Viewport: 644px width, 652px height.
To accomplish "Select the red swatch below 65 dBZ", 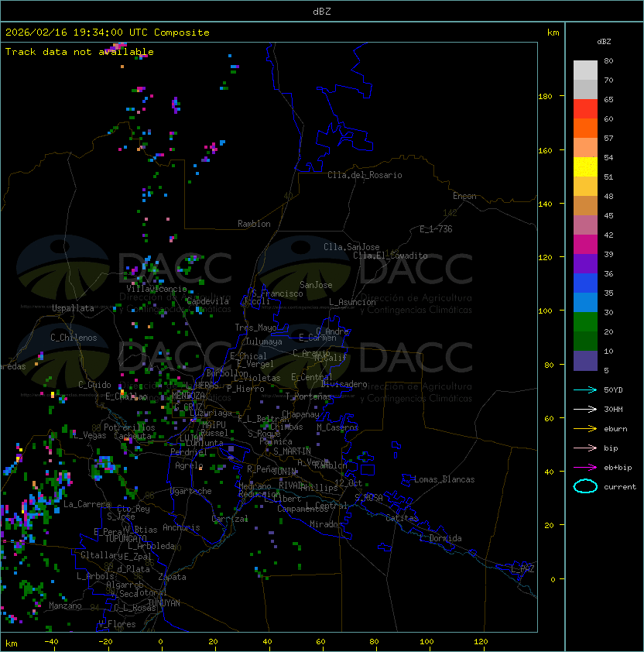I will pos(585,109).
